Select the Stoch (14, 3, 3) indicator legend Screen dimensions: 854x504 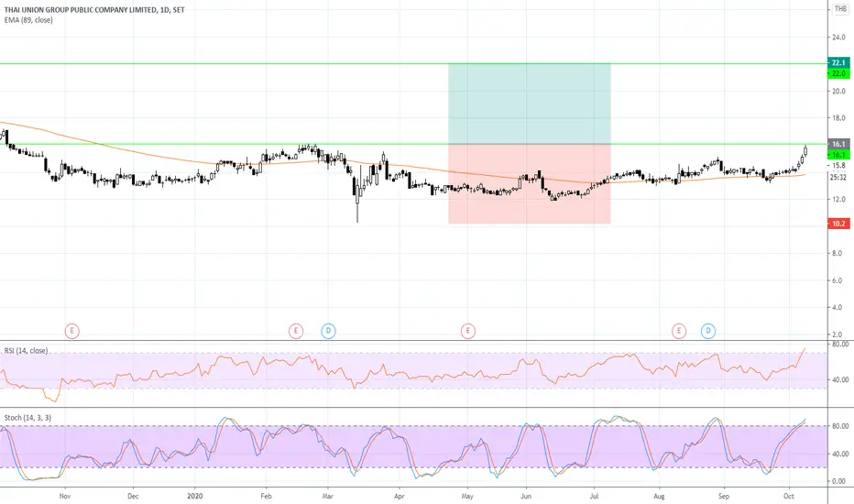(x=27, y=418)
